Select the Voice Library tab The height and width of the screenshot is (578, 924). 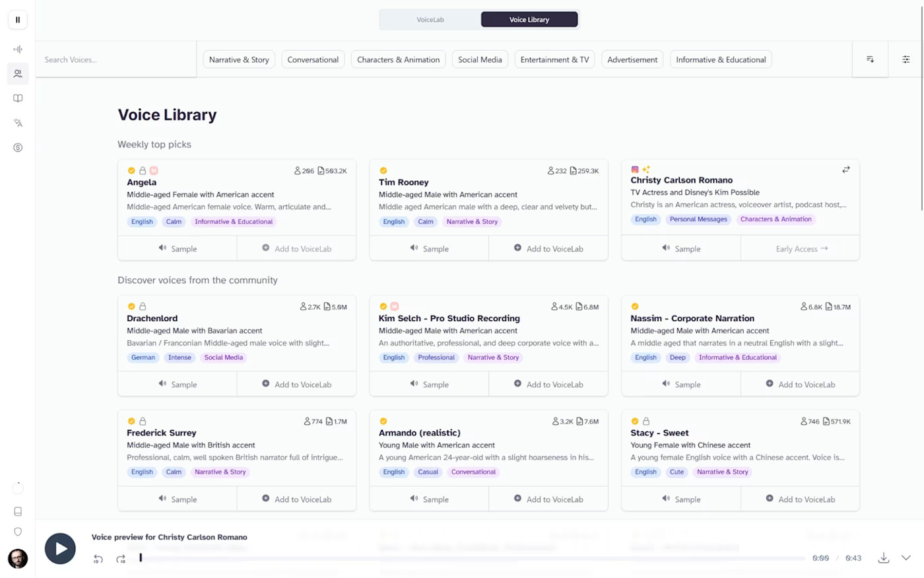pyautogui.click(x=529, y=20)
